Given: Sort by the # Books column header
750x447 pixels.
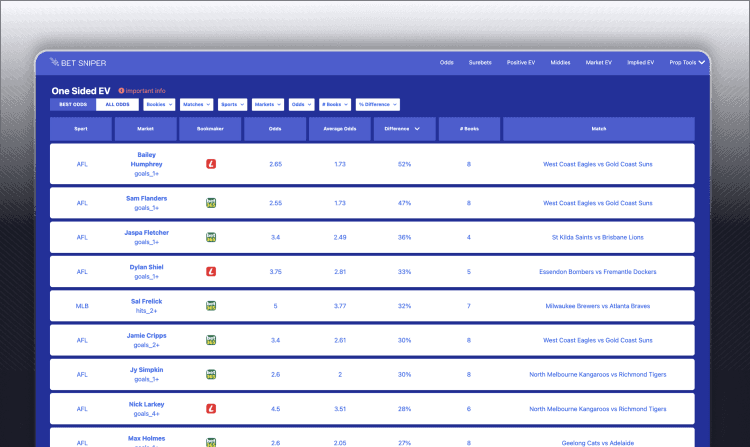Looking at the screenshot, I should (x=469, y=129).
